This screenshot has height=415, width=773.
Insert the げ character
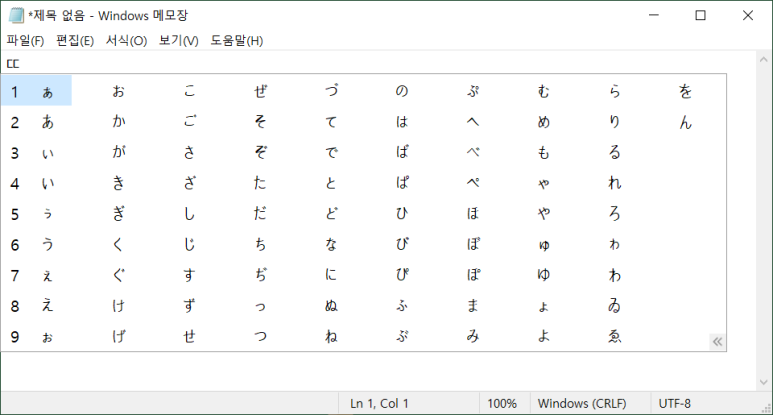point(118,336)
